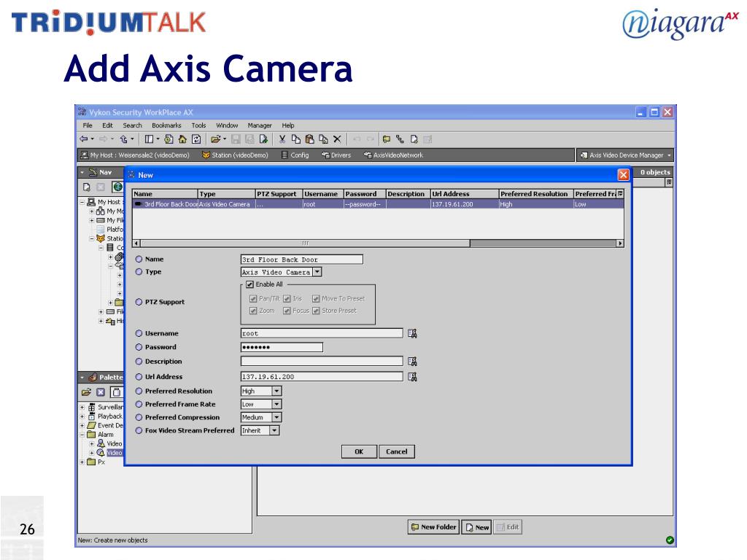Open the Edit menu
This screenshot has height=560, width=747.
coord(107,125)
